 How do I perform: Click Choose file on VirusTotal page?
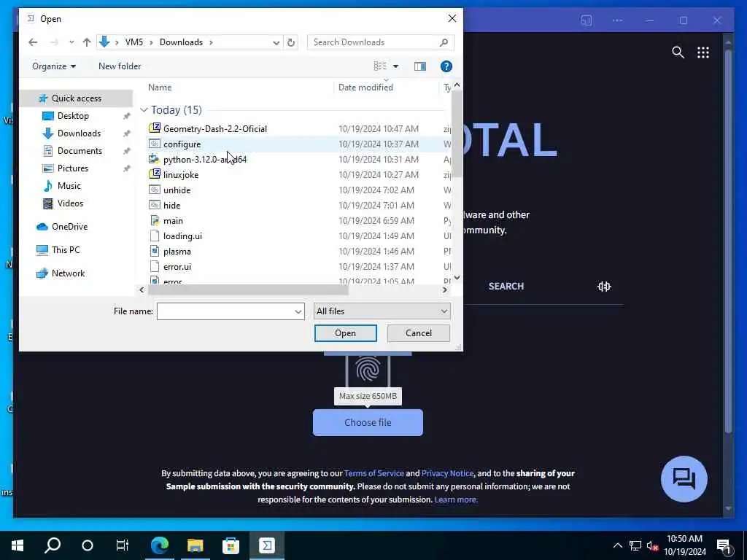[x=368, y=422]
